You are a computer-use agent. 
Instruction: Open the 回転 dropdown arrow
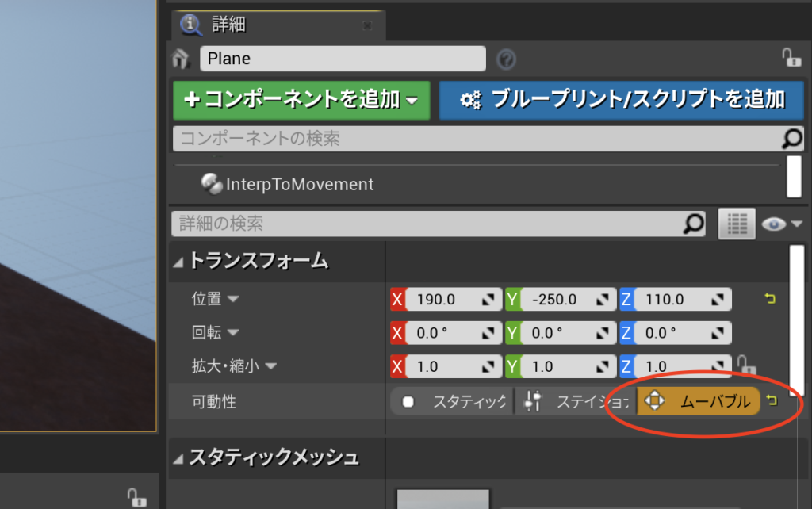233,333
